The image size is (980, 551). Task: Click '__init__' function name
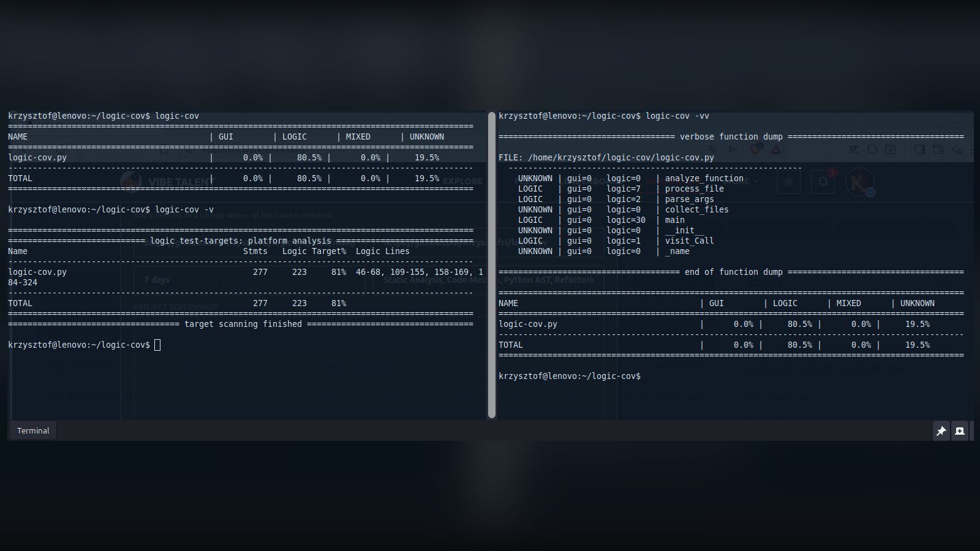pos(685,230)
